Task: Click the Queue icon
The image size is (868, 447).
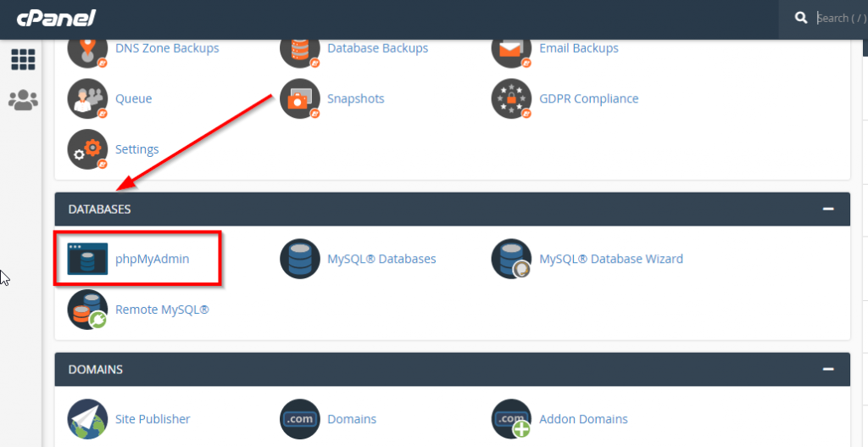Action: [87, 99]
